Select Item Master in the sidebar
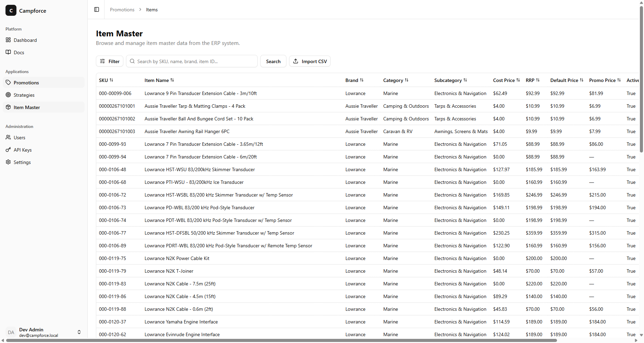Screen dimensions: 644x343 (44, 107)
